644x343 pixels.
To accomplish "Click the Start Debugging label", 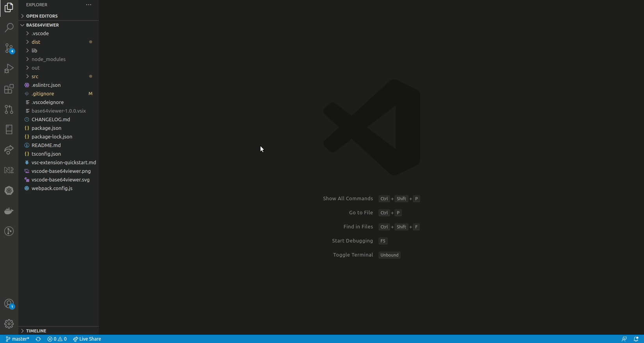I will (352, 241).
